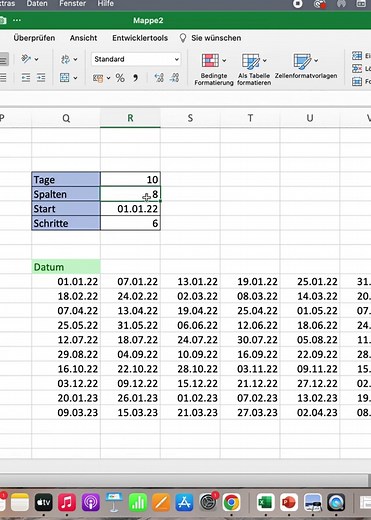Click the lightbulb Sie wünschen search
The image size is (371, 520).
click(x=210, y=38)
